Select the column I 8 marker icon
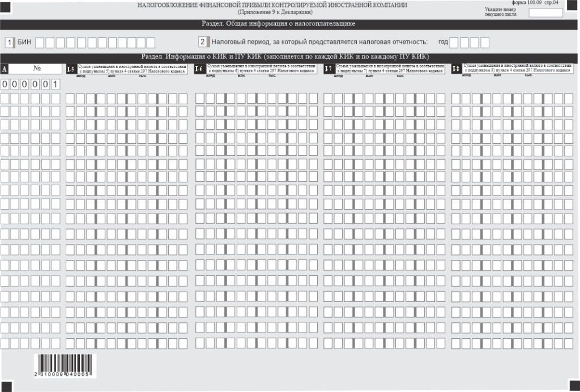 456,69
